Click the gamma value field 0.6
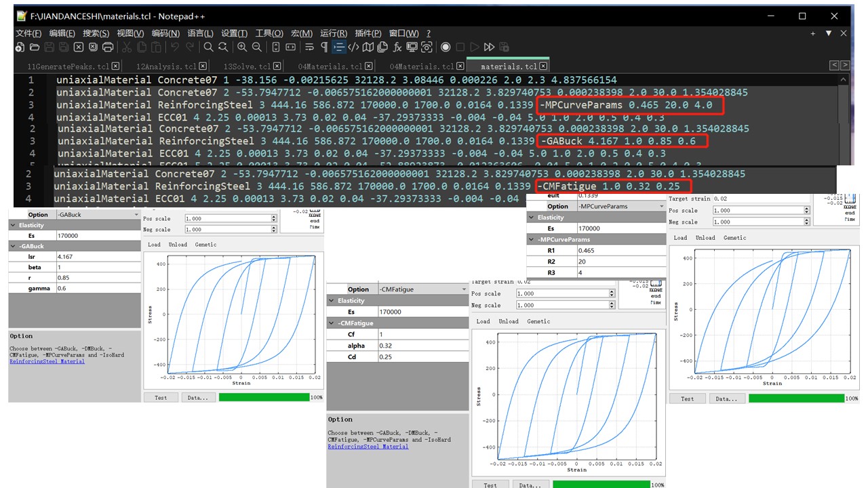 98,288
